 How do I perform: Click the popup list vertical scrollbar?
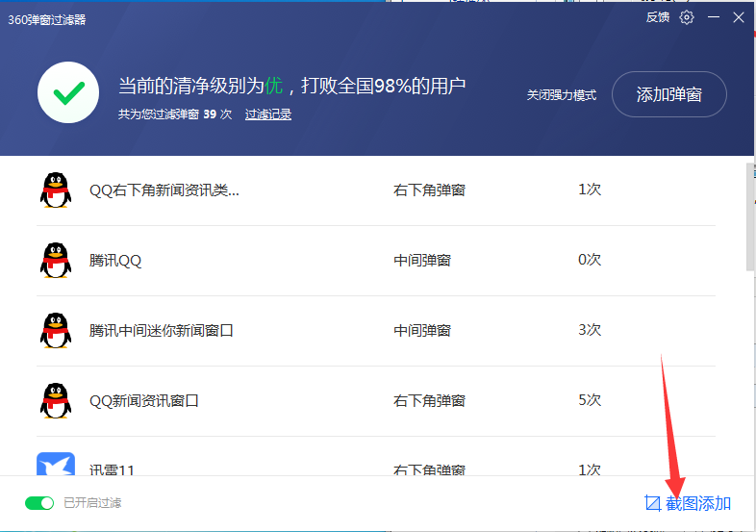tap(750, 217)
